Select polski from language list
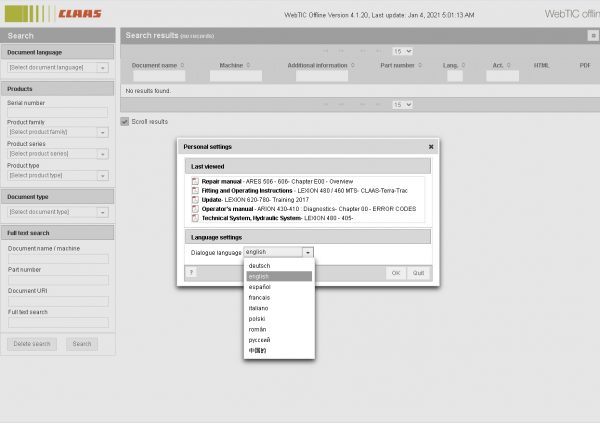600x423 pixels. (x=279, y=319)
